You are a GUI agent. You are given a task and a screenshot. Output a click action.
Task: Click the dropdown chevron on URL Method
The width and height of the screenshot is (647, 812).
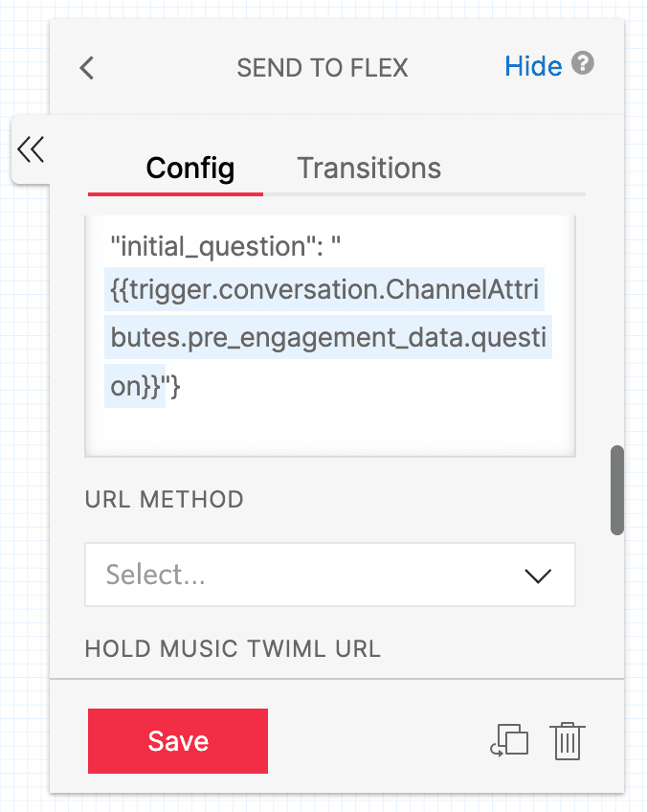[538, 575]
